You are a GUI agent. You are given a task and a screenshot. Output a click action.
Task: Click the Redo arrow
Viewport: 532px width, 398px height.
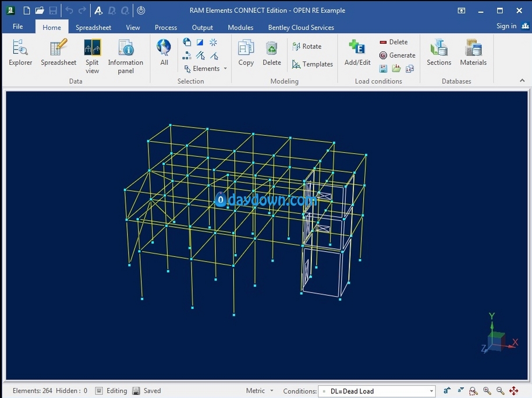(x=82, y=10)
